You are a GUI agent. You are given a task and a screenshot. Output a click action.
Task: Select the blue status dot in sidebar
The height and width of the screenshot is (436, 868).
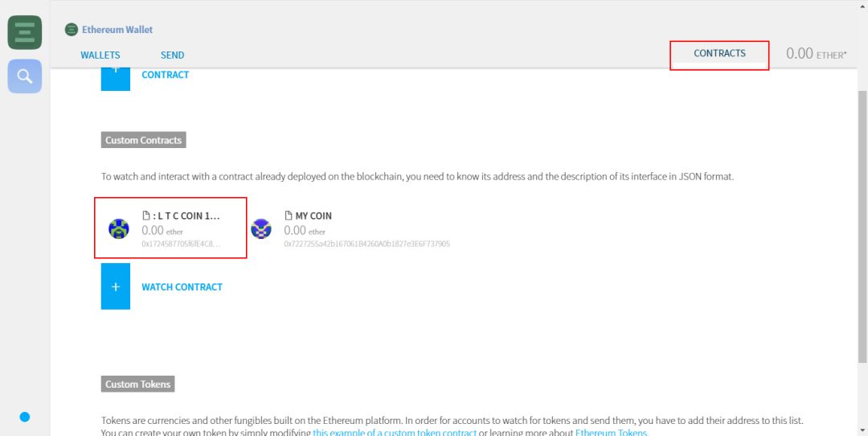pos(24,417)
